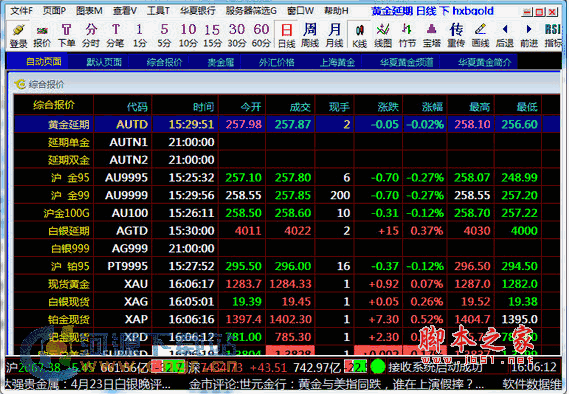The image size is (569, 394).
Task: Open the RSI 指标 indicator icon
Action: click(553, 36)
